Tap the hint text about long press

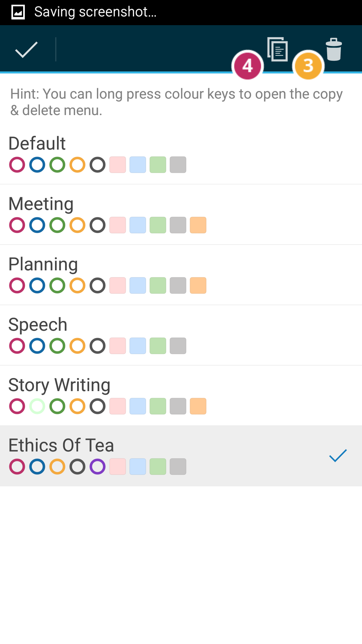coord(176,102)
